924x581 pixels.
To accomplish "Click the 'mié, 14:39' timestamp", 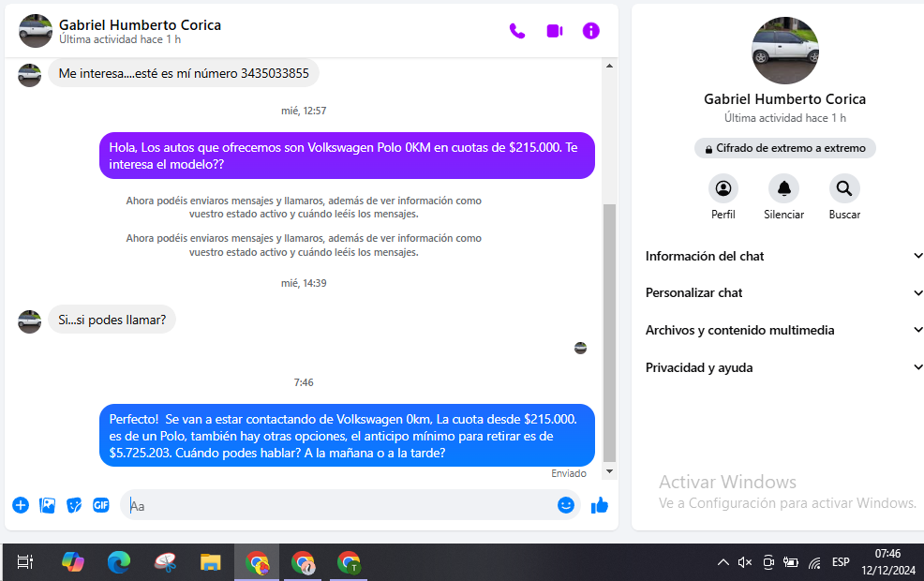I will (304, 283).
